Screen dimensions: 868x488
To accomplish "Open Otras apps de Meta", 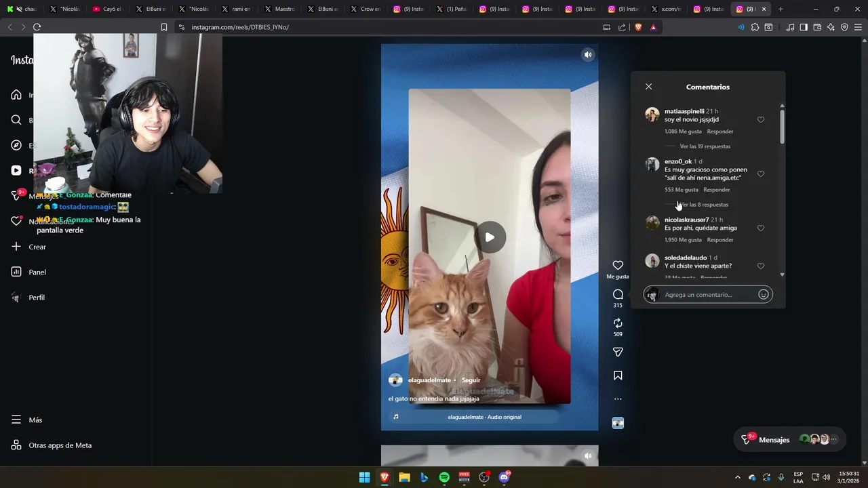I will (x=52, y=445).
